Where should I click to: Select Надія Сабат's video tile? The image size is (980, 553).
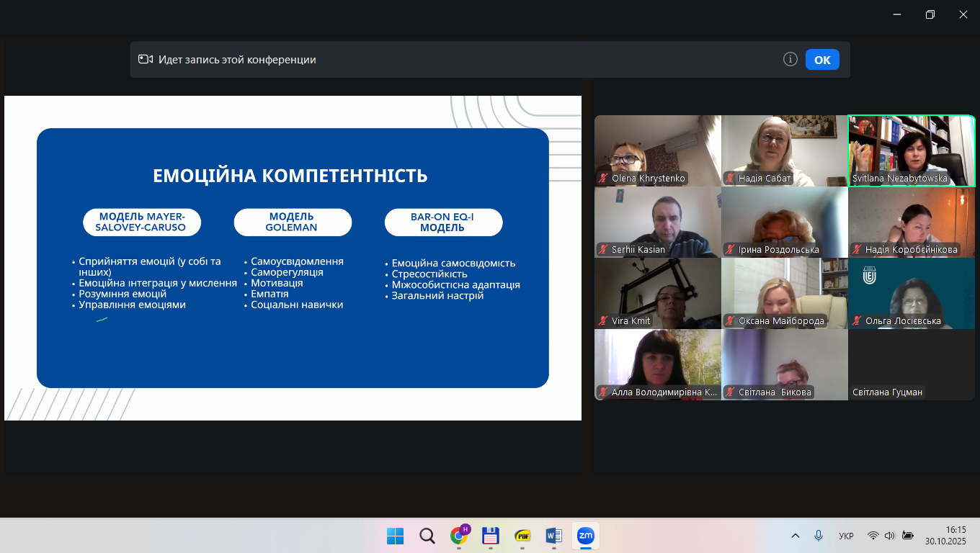pyautogui.click(x=784, y=150)
